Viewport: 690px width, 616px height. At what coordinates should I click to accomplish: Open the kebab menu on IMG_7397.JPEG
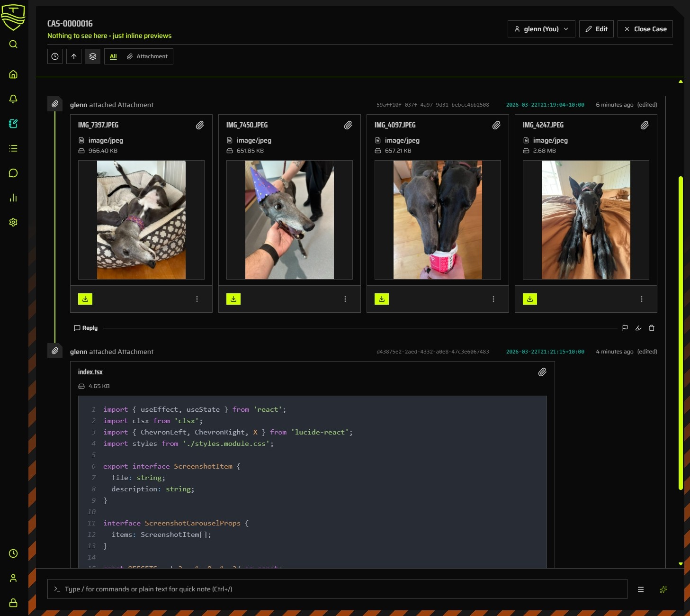click(x=197, y=299)
